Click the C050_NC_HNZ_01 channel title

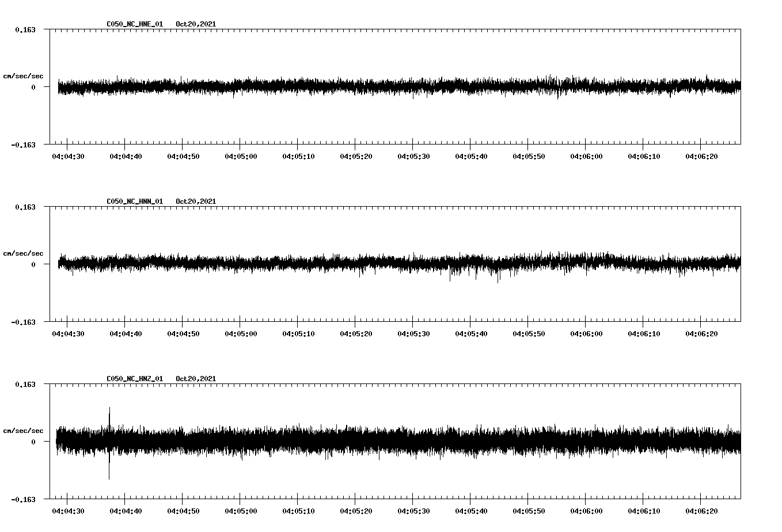pyautogui.click(x=135, y=379)
